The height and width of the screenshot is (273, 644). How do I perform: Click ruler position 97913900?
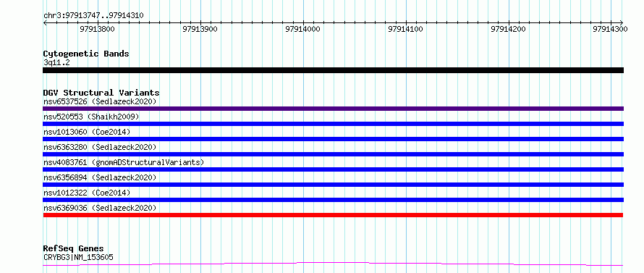coord(200,29)
